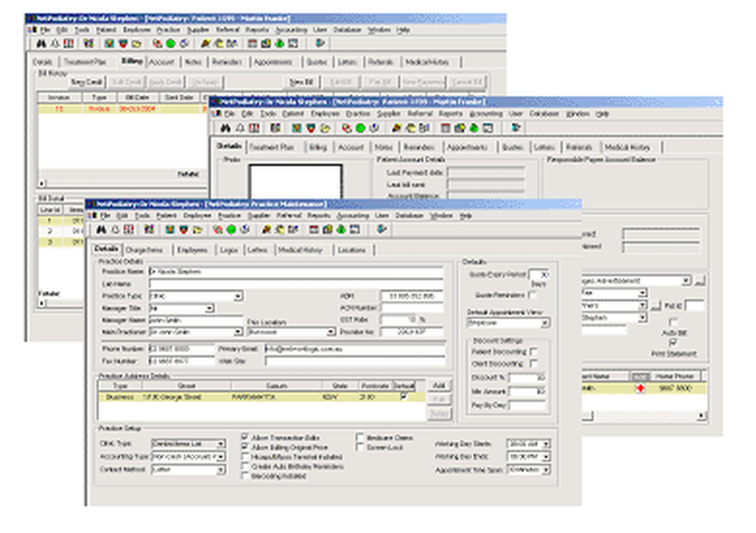Click green circle icon in middle Patient Details window toolbar
756x533 pixels.
tap(360, 128)
